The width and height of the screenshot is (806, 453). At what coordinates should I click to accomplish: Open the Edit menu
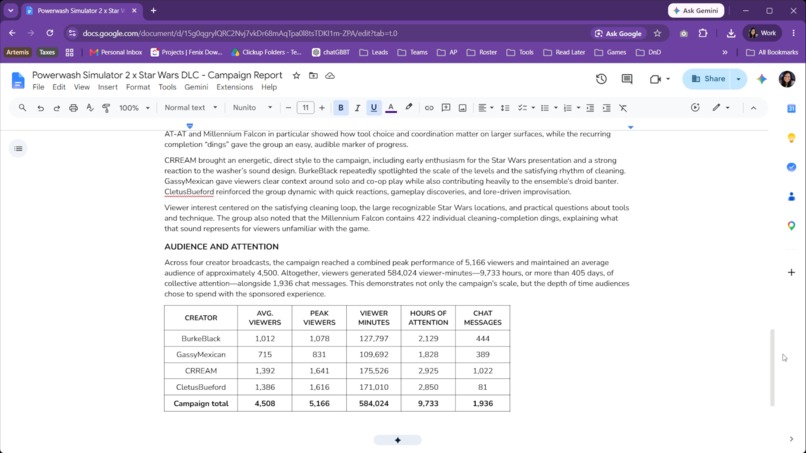[59, 87]
